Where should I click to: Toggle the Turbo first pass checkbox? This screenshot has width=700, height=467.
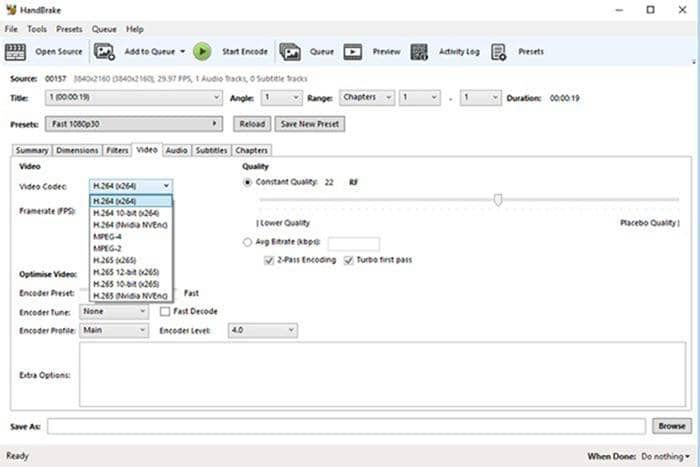pyautogui.click(x=348, y=260)
